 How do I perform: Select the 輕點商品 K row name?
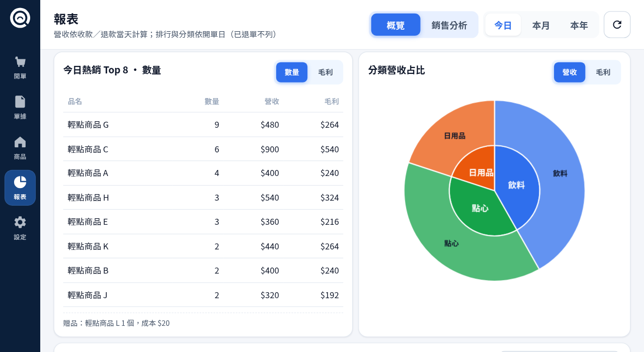pyautogui.click(x=88, y=246)
